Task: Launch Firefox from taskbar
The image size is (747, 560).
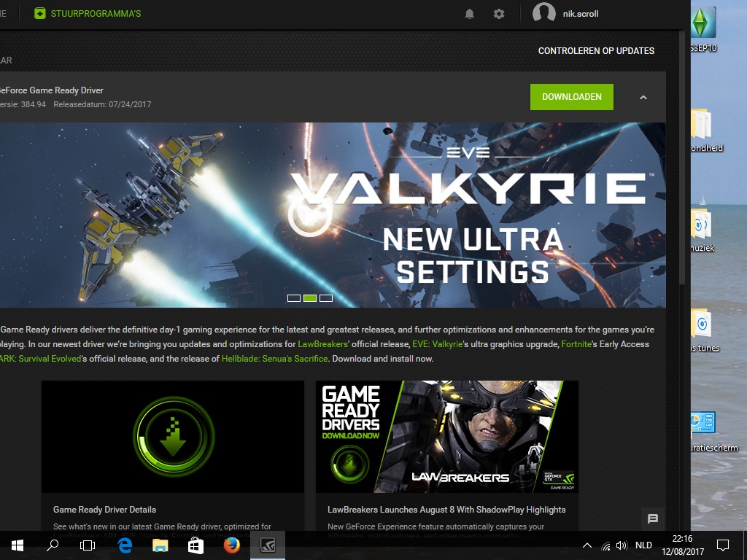Action: tap(232, 545)
